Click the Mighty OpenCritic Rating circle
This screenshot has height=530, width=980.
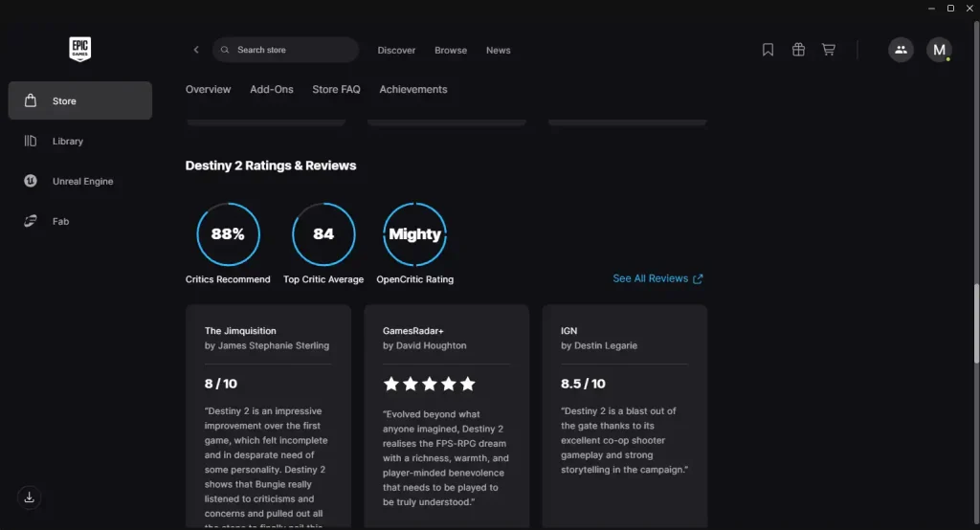tap(415, 234)
